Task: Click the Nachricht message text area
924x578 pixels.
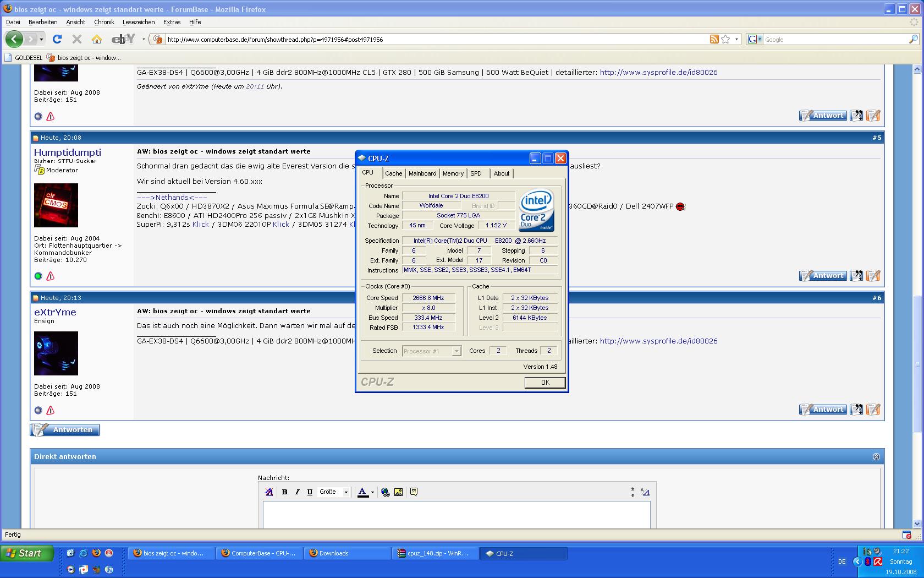Action: [x=457, y=515]
